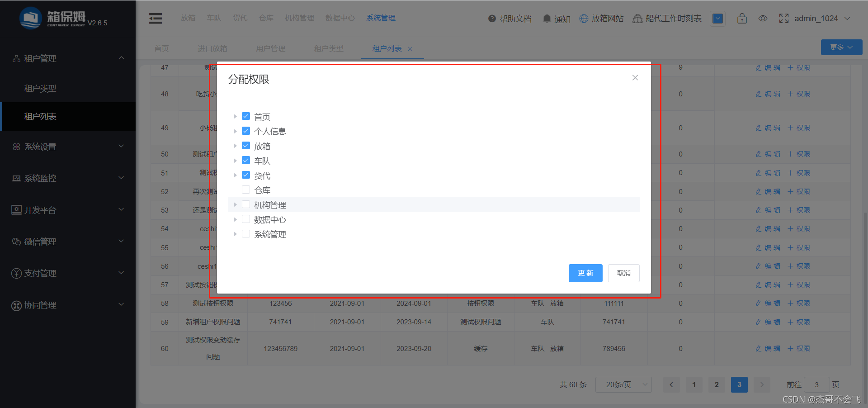This screenshot has width=868, height=408.
Task: Click the plus 权限 icon in row 48
Action: (x=791, y=94)
